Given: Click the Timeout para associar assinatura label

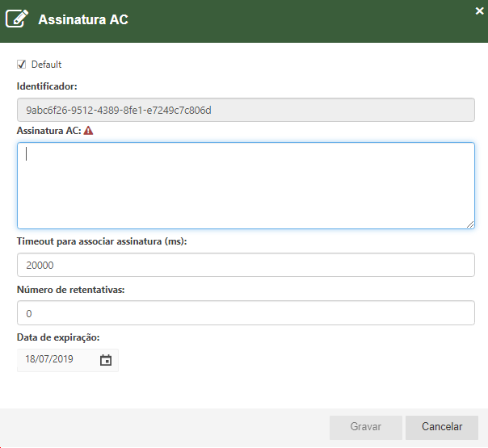Looking at the screenshot, I should coord(102,241).
